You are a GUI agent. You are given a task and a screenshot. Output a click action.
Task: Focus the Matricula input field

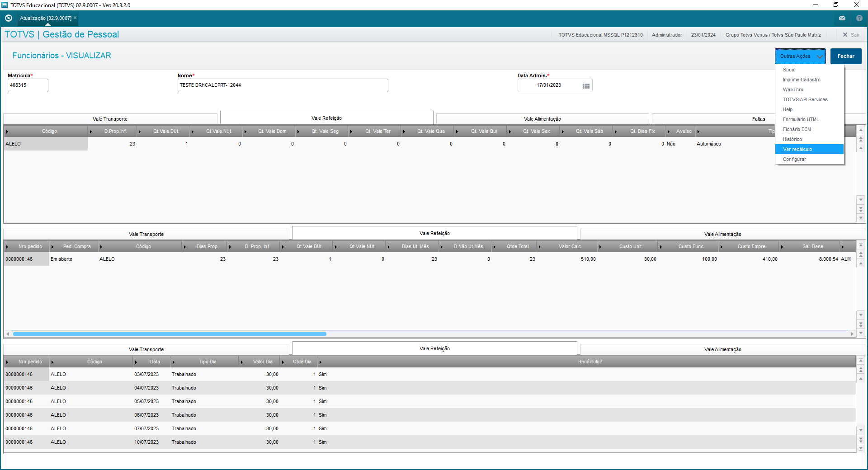click(28, 85)
